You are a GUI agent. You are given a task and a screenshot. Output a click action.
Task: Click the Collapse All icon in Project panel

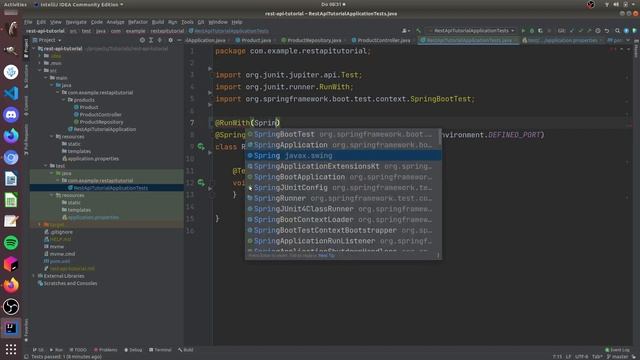[x=160, y=40]
